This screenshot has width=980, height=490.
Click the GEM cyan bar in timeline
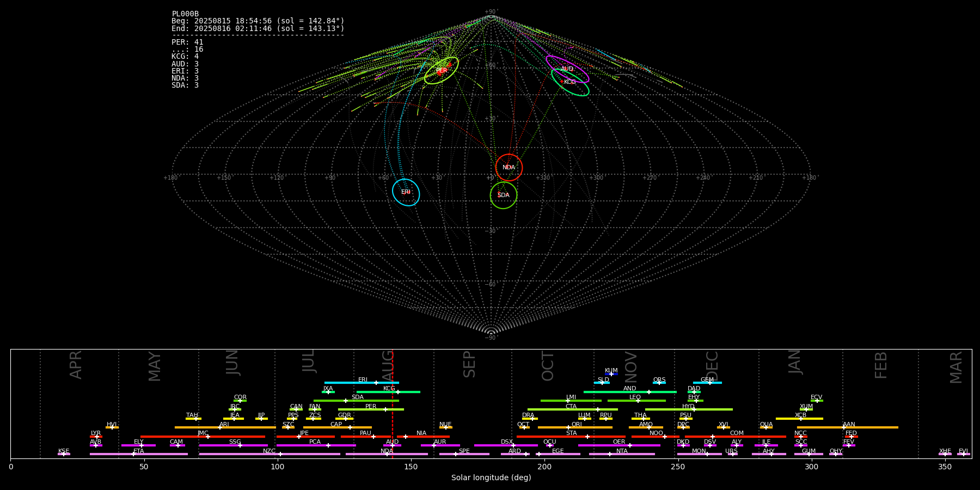[707, 383]
